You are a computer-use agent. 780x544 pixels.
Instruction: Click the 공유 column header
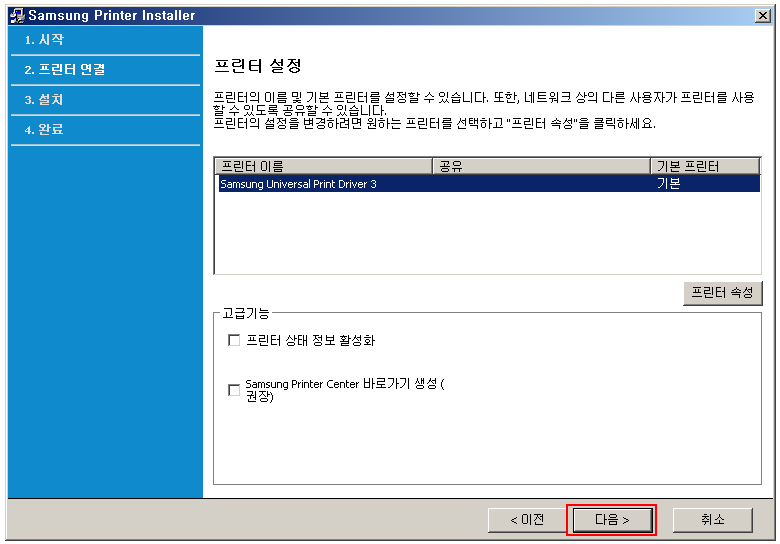tap(542, 166)
